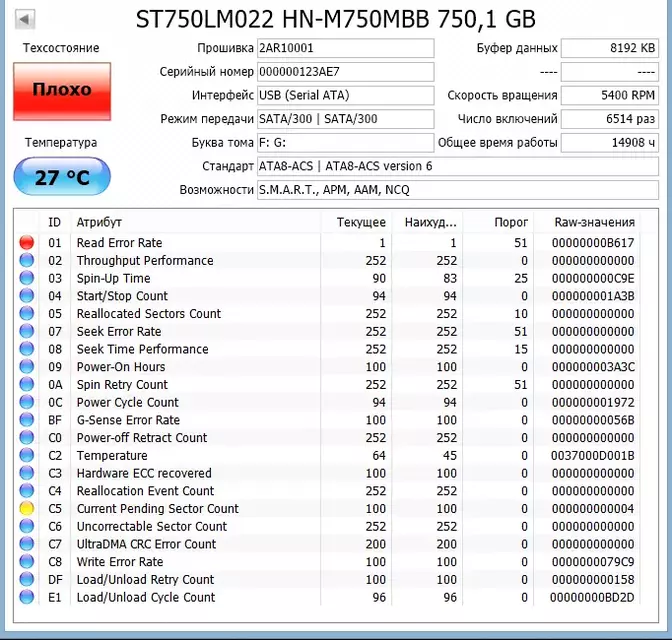The width and height of the screenshot is (672, 640).
Task: Click the Возможности S.M.A.R.T. field
Action: 458,190
